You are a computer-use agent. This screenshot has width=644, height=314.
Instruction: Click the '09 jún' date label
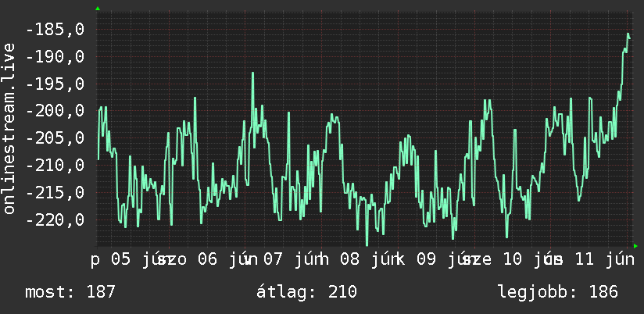(x=445, y=260)
